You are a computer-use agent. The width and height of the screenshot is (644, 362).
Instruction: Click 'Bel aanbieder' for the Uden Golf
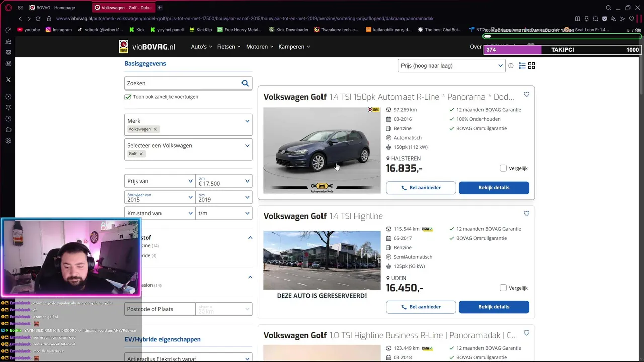[421, 307]
